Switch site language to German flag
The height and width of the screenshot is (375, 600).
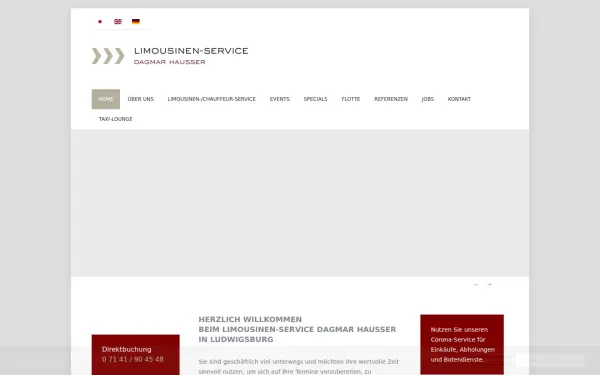(136, 22)
